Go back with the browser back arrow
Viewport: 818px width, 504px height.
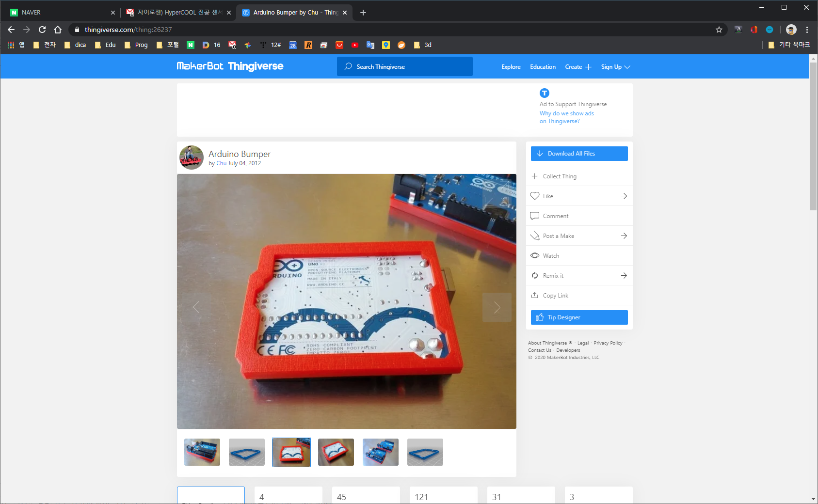(11, 30)
